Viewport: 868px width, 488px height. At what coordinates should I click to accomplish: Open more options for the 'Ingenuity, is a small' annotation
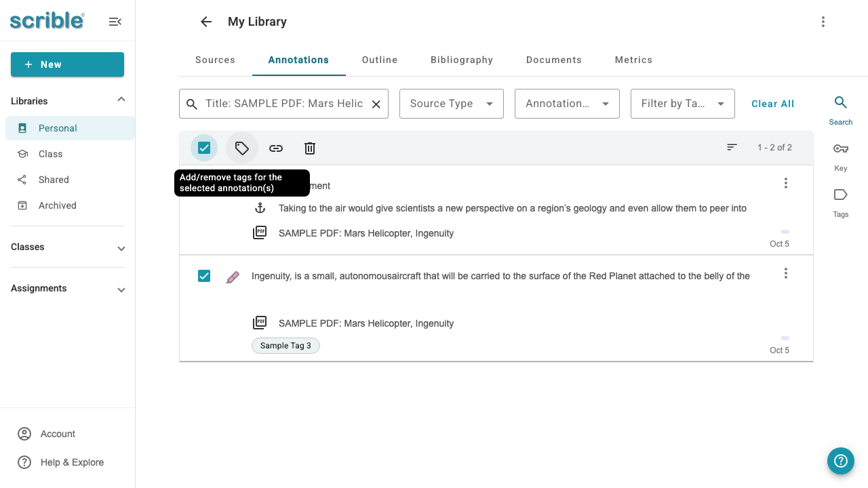click(786, 273)
